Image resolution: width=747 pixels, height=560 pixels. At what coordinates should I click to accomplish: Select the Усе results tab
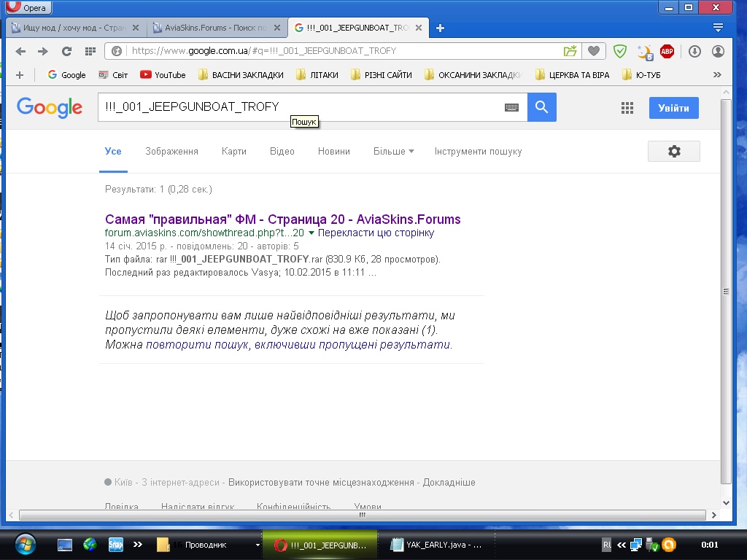pos(113,152)
